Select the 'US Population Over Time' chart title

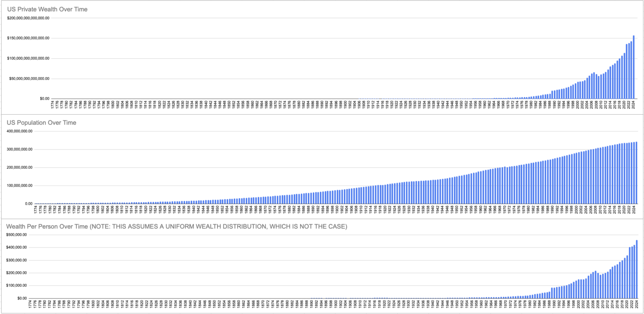[x=41, y=123]
